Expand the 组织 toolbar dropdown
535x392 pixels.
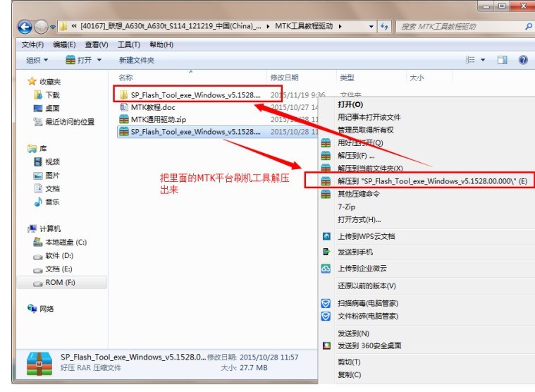point(37,61)
